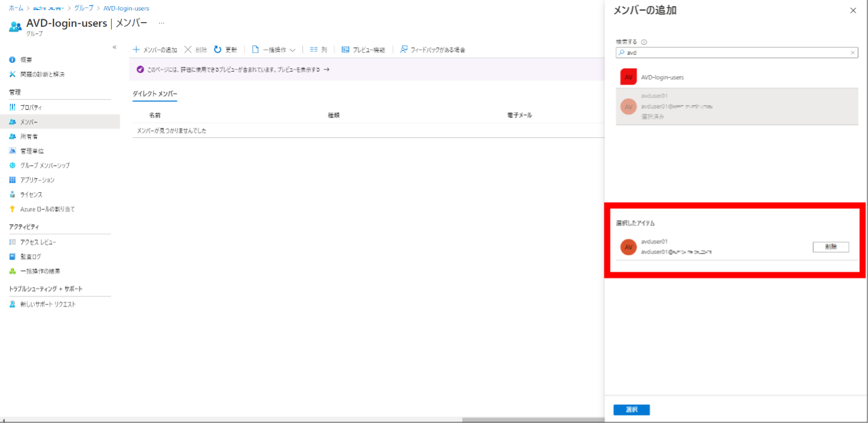
Task: Click the プロパティ sliders icon
Action: coord(12,107)
